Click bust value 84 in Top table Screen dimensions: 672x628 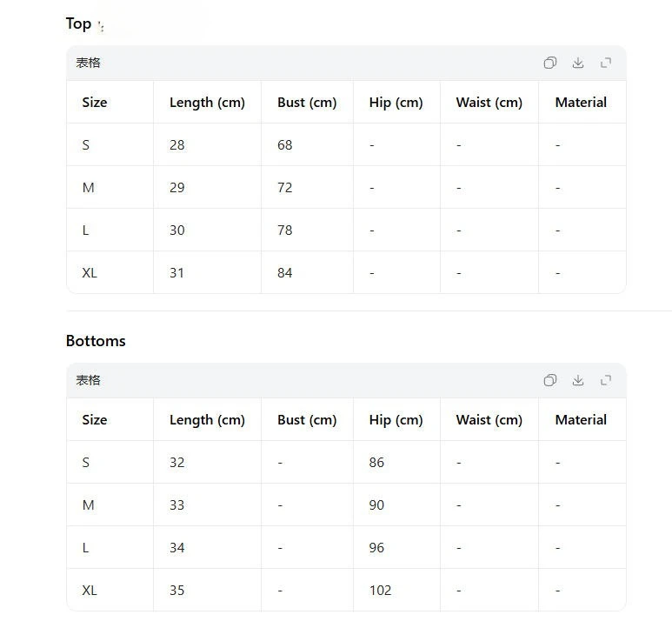284,272
